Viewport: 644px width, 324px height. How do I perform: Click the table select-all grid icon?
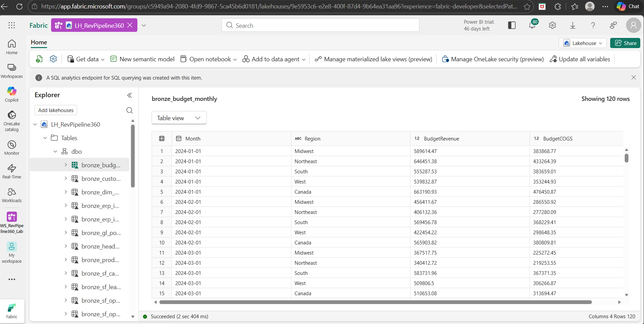(162, 138)
